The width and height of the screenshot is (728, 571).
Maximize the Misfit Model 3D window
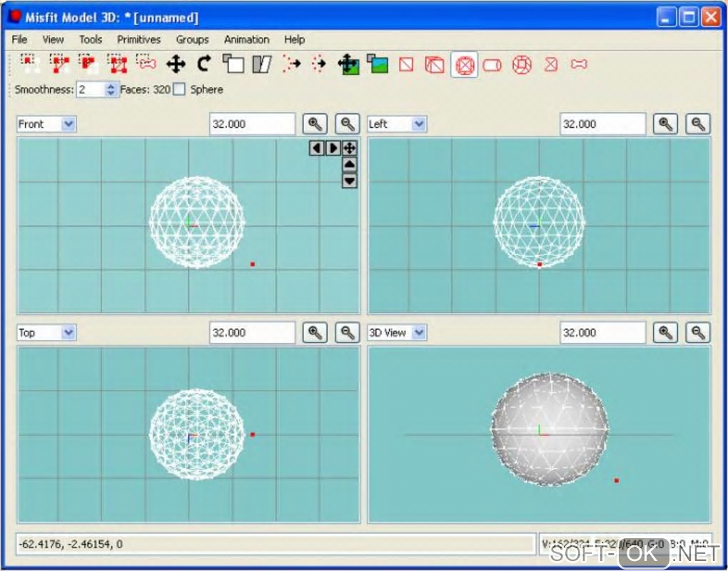point(689,18)
